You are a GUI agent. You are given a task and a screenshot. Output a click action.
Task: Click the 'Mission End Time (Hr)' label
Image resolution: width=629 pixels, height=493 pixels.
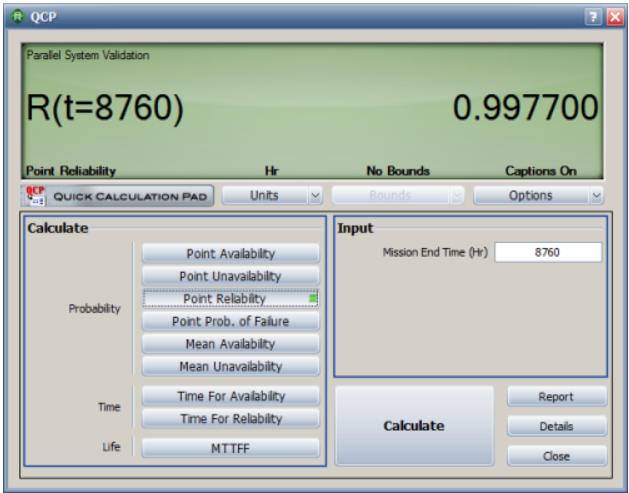[x=435, y=252]
